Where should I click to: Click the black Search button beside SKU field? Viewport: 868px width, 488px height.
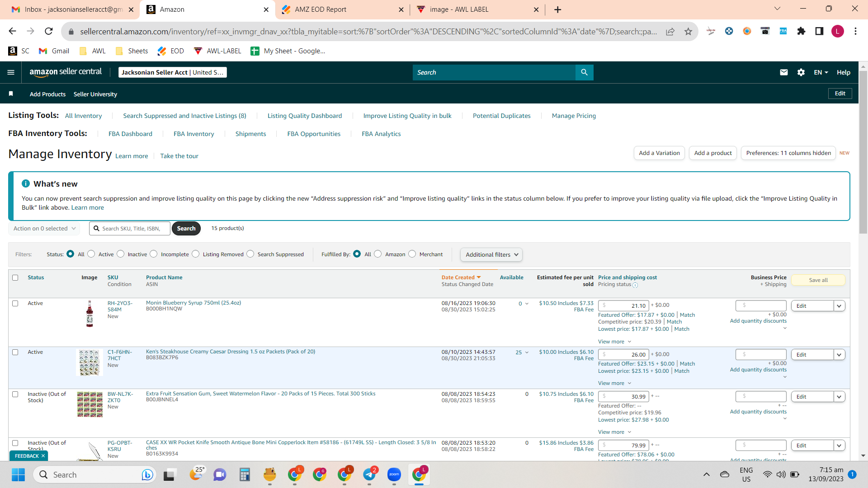pos(186,229)
